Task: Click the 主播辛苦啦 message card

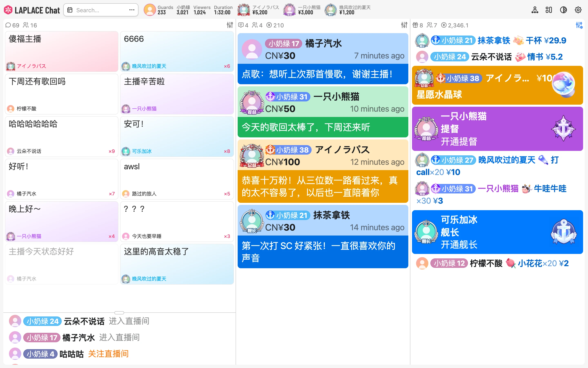Action: click(x=177, y=94)
